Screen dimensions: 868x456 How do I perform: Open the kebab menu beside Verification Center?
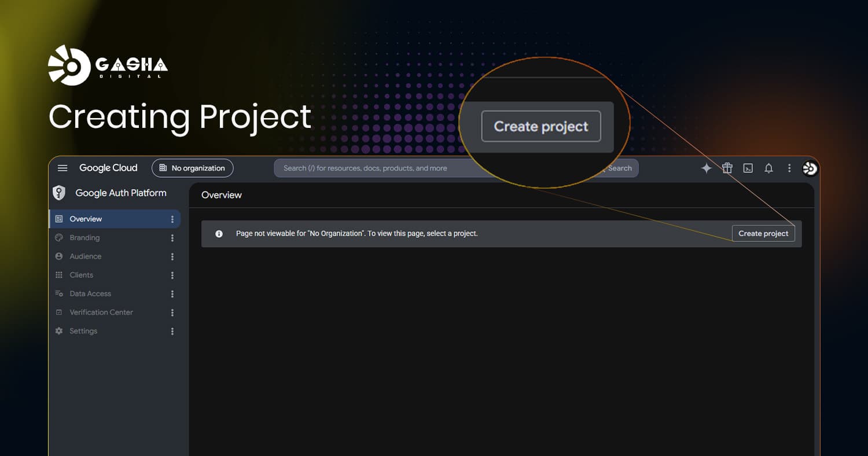(x=172, y=312)
